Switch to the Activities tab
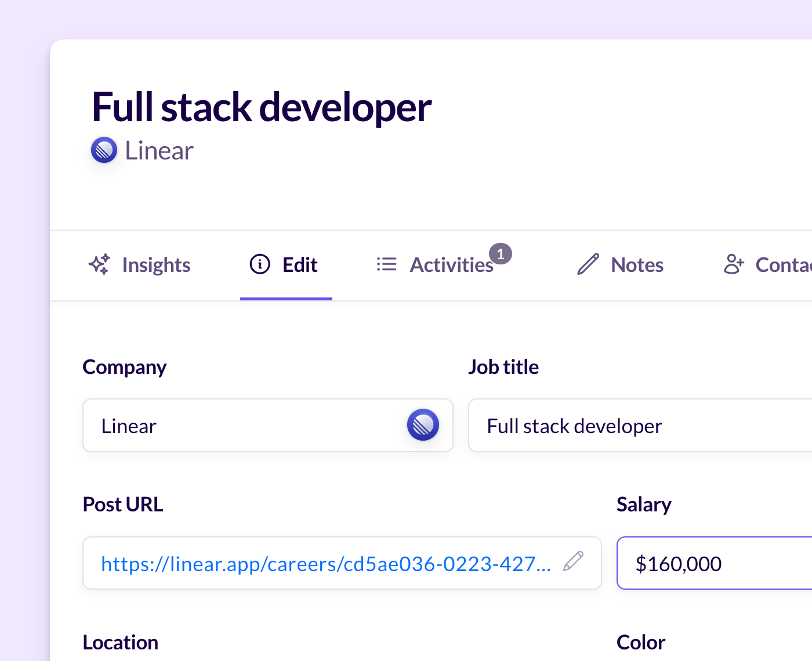Image resolution: width=812 pixels, height=661 pixels. point(444,265)
